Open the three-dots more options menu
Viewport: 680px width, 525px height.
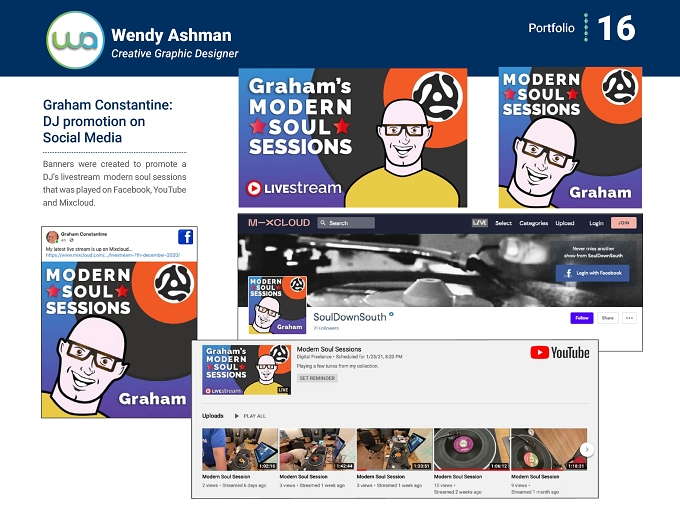coord(629,318)
